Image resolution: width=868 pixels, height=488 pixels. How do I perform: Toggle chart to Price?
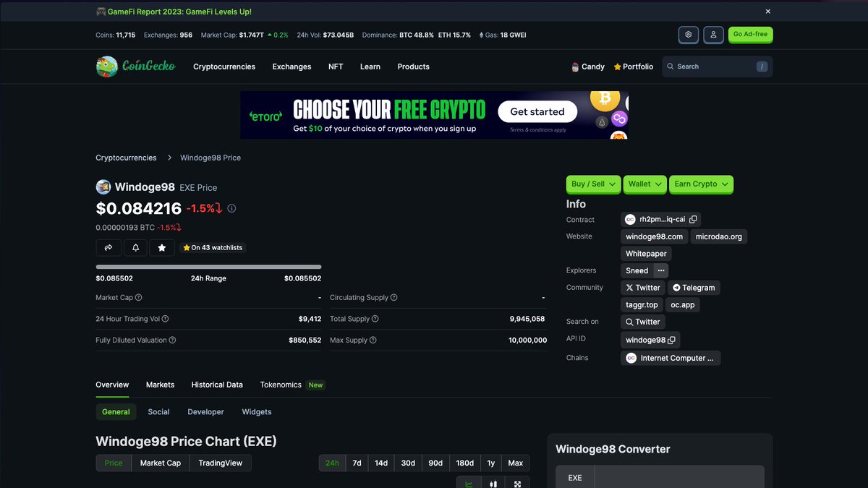tap(114, 463)
